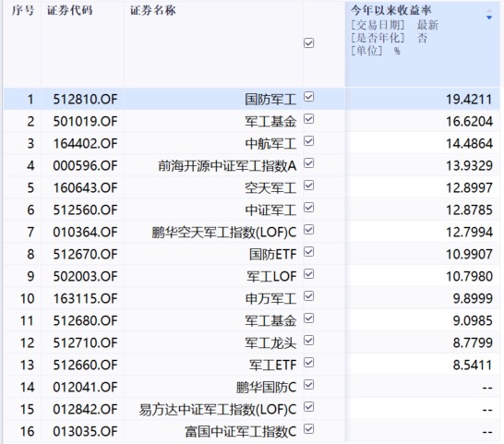Open security code 160643.OF
Viewport: 504px width, 444px height.
pyautogui.click(x=85, y=188)
